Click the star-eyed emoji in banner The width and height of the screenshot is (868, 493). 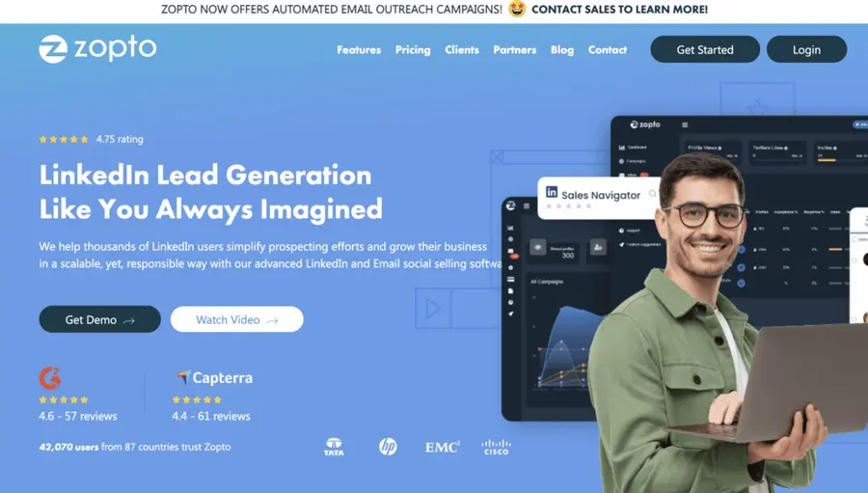point(517,9)
